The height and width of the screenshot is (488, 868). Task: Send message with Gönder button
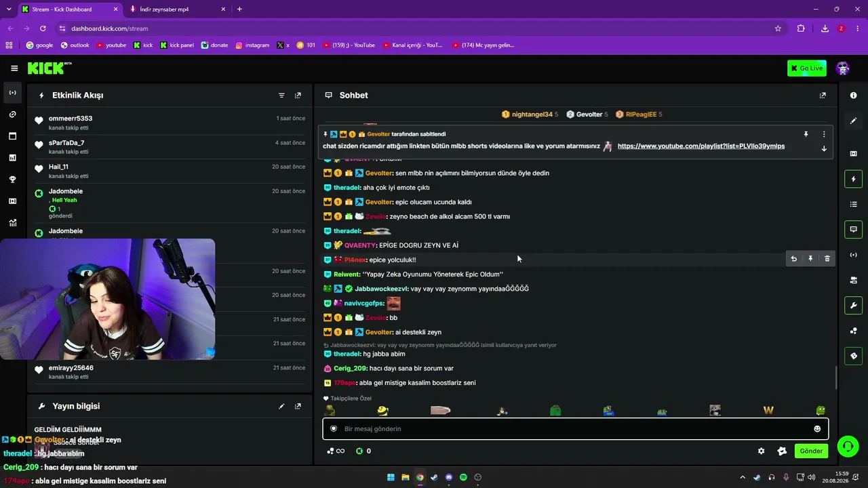click(811, 451)
